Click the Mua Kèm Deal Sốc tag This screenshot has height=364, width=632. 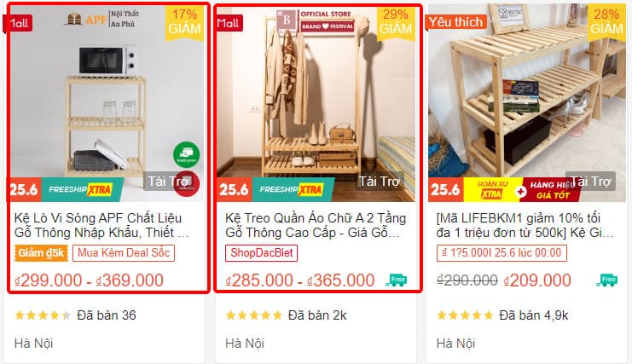pyautogui.click(x=124, y=253)
